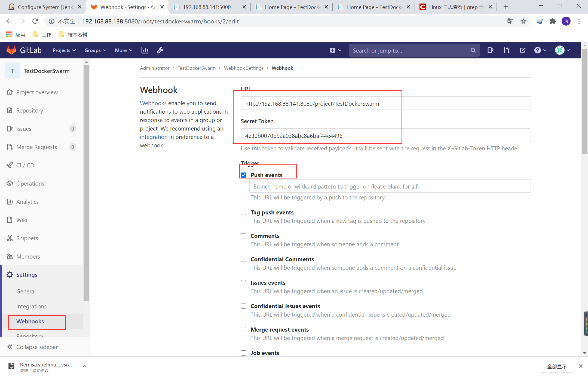Enable Tag push events checkbox
The width and height of the screenshot is (588, 376).
coord(244,212)
